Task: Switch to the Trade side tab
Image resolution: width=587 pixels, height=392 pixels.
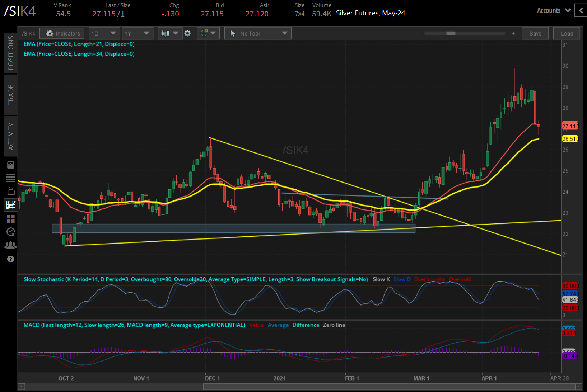Action: click(x=11, y=95)
